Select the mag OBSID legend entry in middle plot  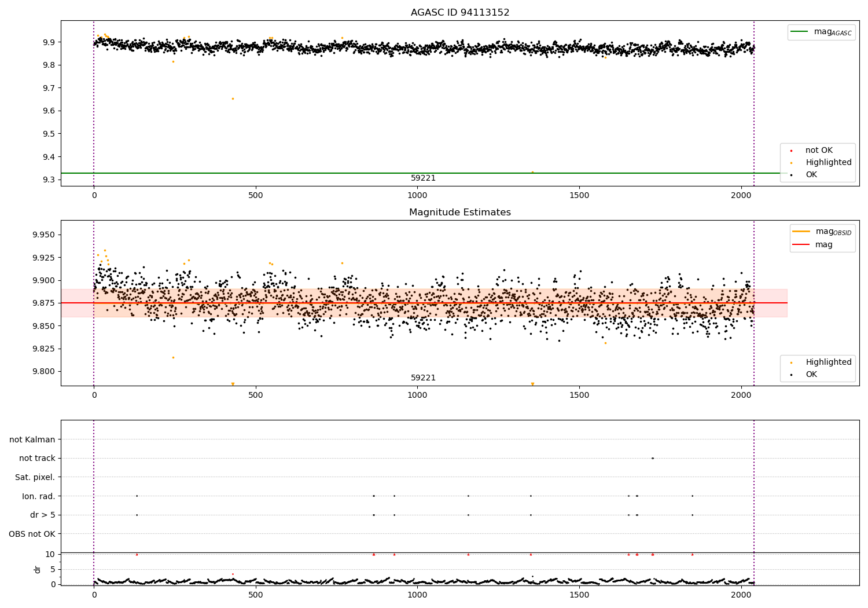(822, 232)
